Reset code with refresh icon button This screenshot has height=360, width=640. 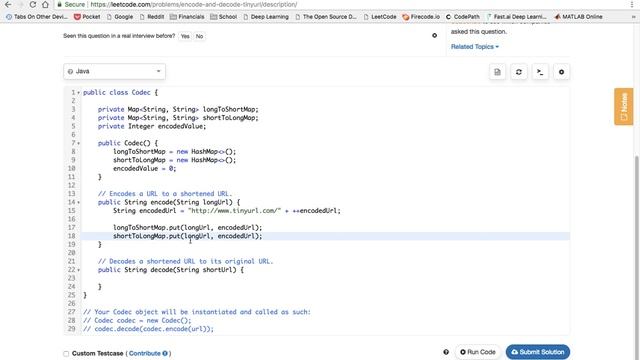click(x=519, y=72)
